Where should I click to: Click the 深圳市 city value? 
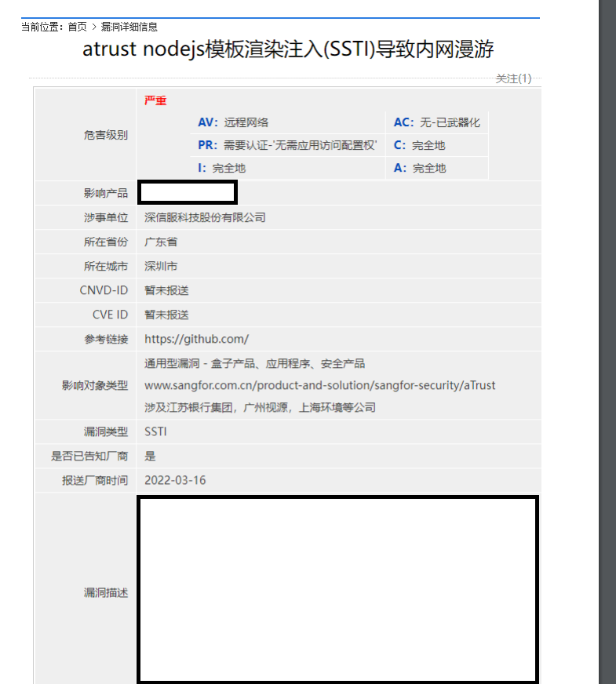point(161,267)
